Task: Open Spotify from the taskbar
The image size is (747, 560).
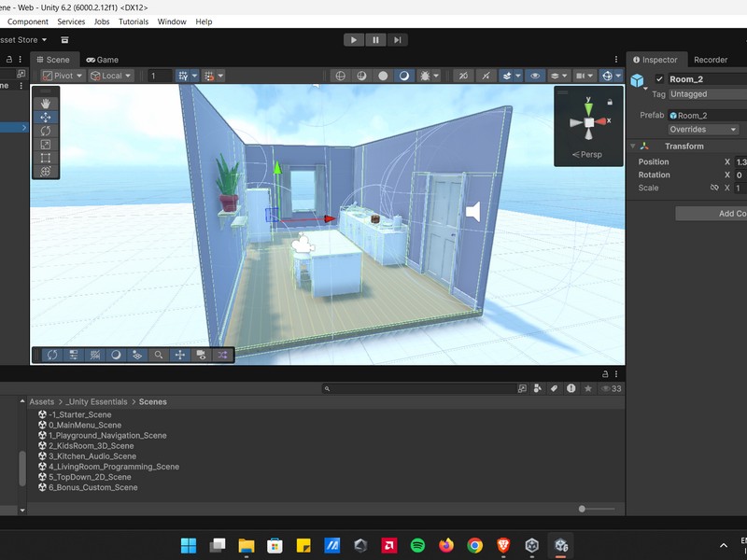Action: click(x=417, y=545)
